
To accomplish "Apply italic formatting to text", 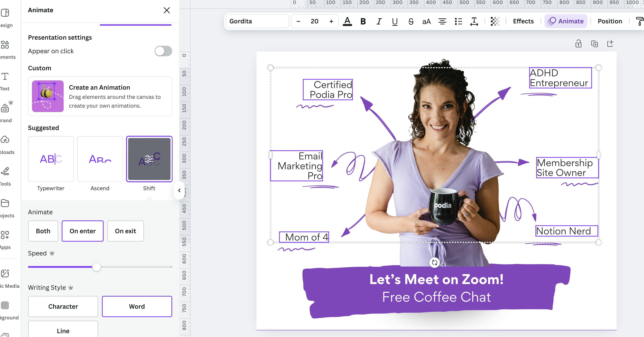I will coord(379,21).
